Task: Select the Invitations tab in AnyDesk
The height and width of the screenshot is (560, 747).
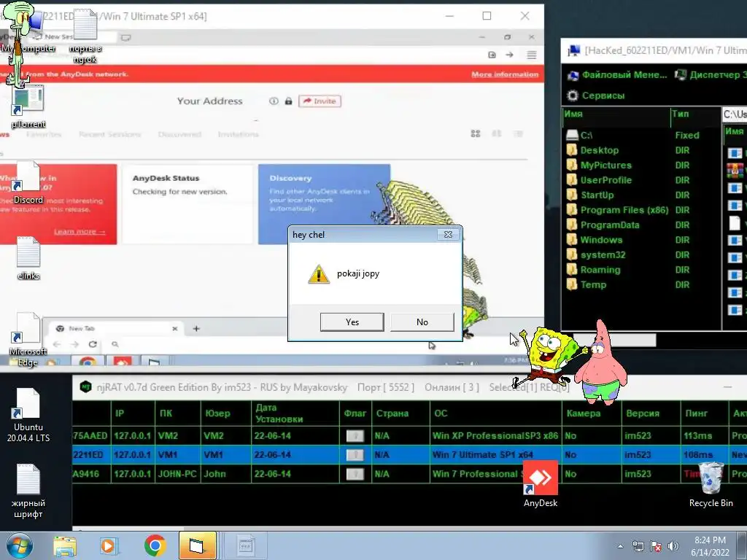Action: click(x=239, y=134)
